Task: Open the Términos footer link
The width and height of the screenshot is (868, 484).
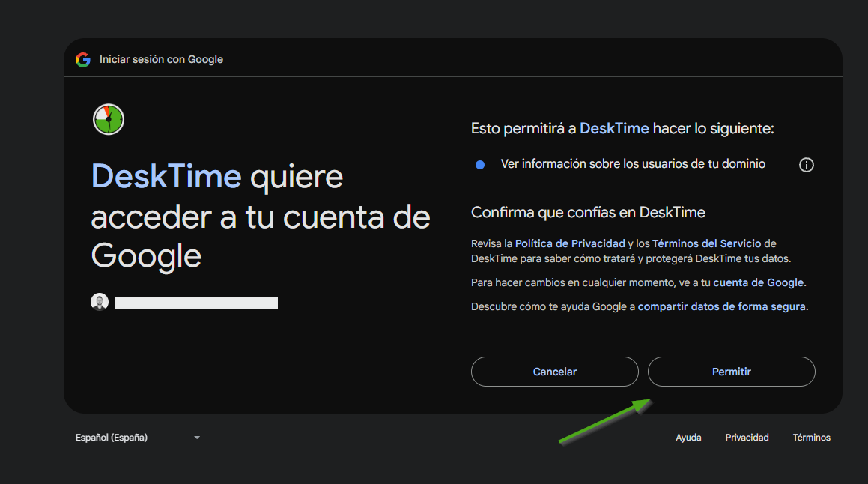Action: tap(811, 438)
